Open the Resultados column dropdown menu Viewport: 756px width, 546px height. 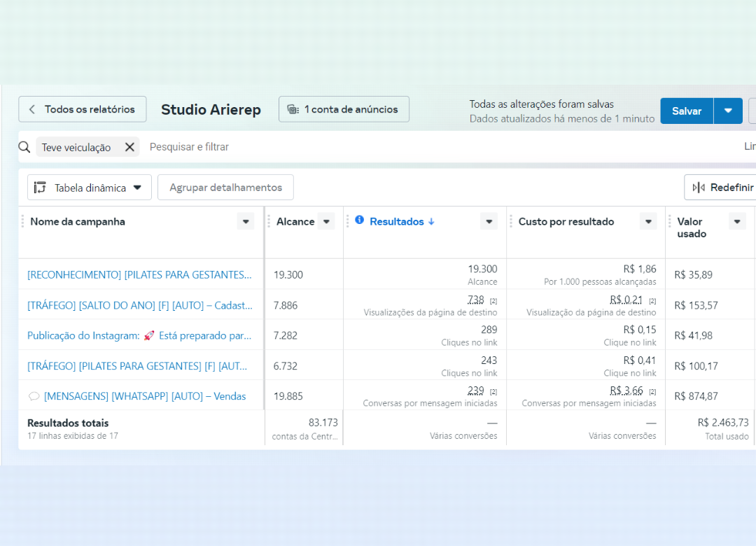click(x=489, y=221)
